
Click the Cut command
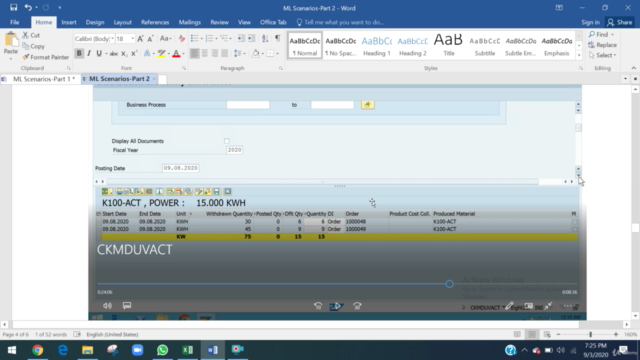pos(31,35)
